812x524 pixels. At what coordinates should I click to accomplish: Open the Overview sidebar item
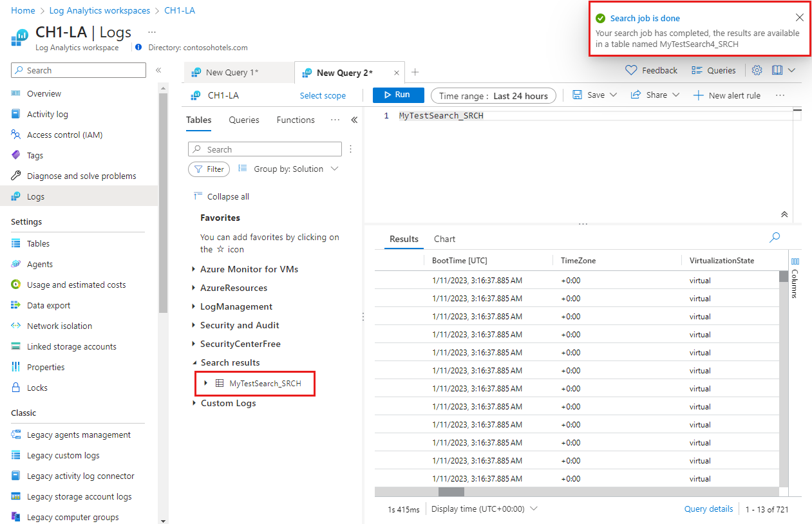pos(44,93)
